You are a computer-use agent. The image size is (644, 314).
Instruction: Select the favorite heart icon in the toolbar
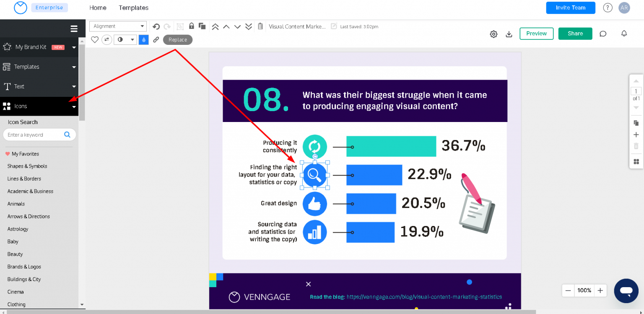click(x=95, y=39)
